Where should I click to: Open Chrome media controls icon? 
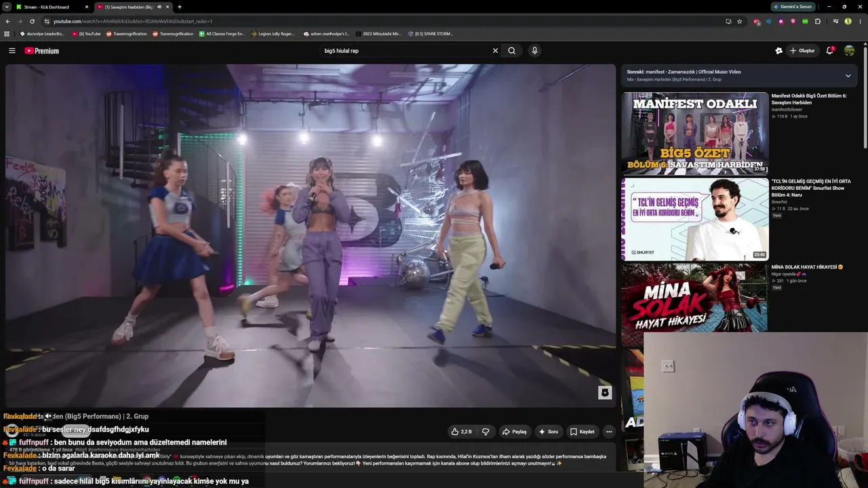coord(835,21)
